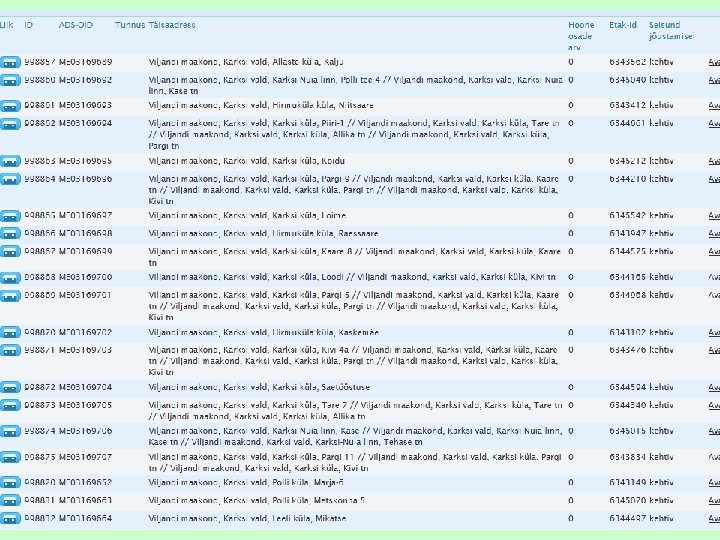Click the building icon in the Leeli küla, Mikatse row
This screenshot has width=720, height=540.
click(10, 518)
